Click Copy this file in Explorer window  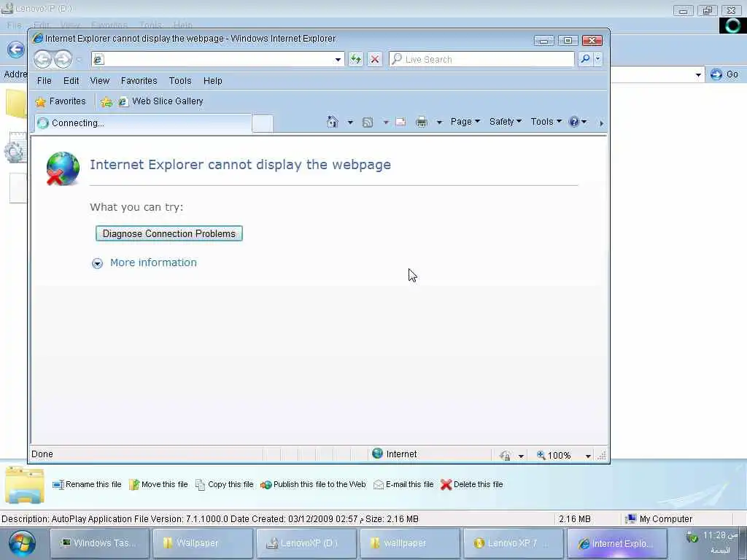pyautogui.click(x=225, y=485)
